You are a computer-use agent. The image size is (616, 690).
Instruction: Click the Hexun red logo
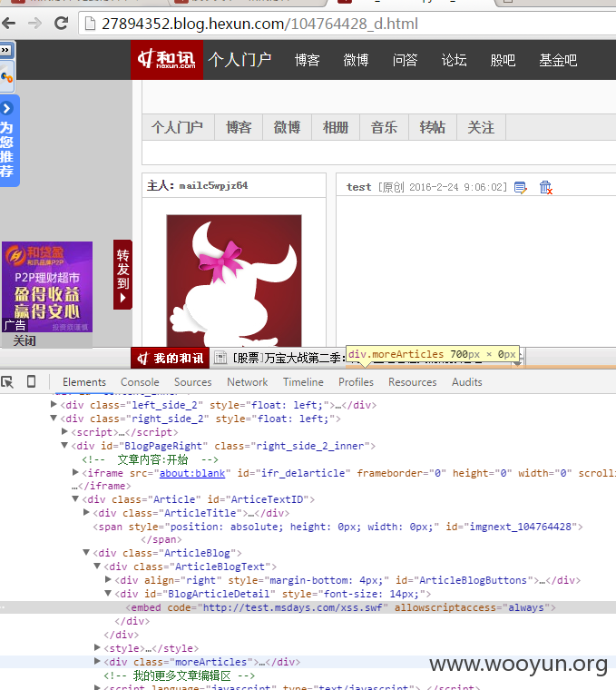click(x=167, y=59)
